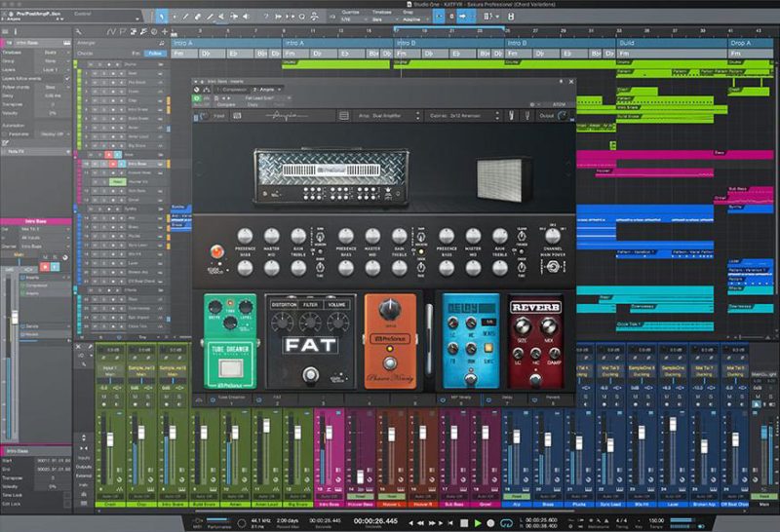
Task: Stomp the Tube Dreamer pedal footswitch
Action: click(x=231, y=368)
